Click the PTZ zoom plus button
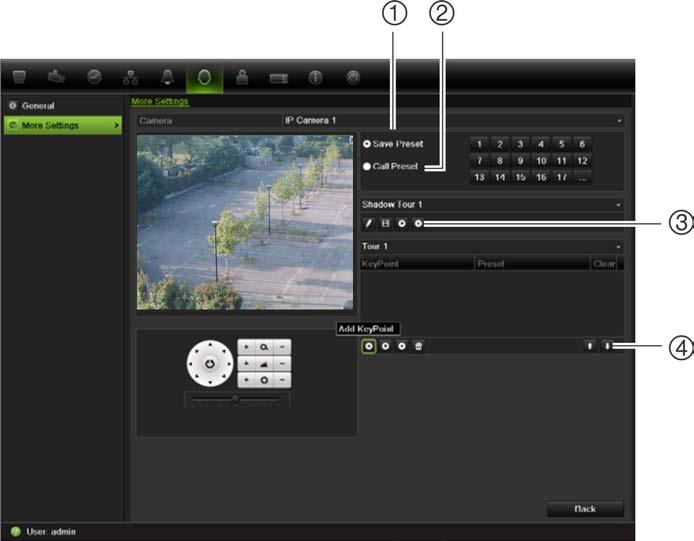The width and height of the screenshot is (694, 541). click(247, 347)
